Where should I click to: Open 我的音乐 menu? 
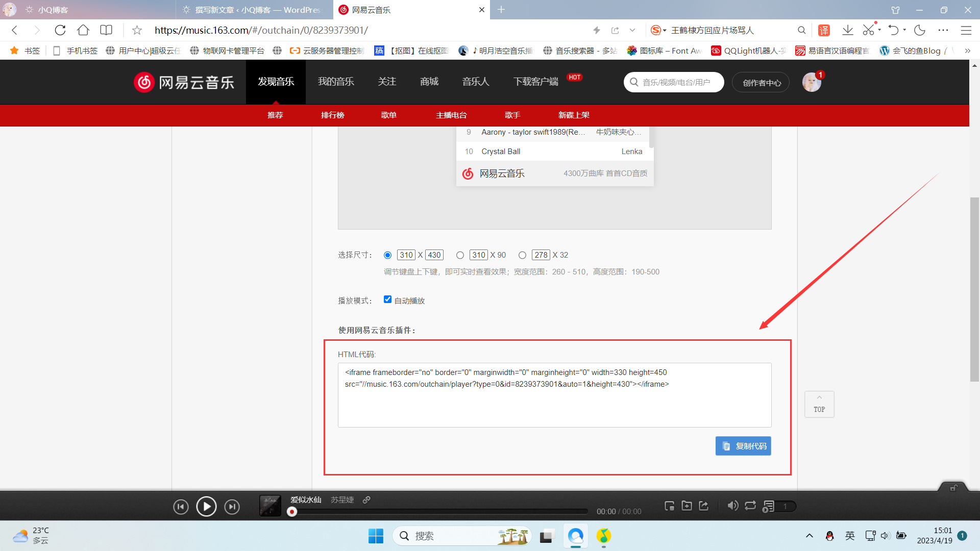[x=336, y=82]
